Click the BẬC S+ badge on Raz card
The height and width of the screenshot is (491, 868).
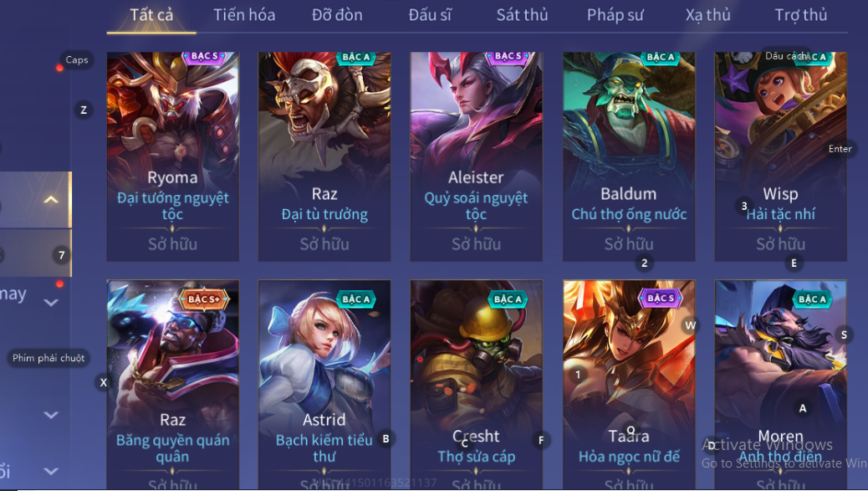[x=202, y=299]
